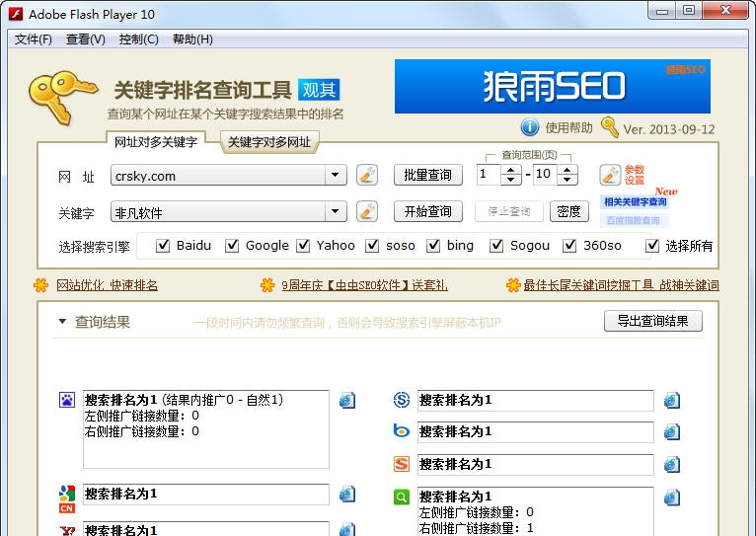Click the golden keys application logo

coord(62,98)
